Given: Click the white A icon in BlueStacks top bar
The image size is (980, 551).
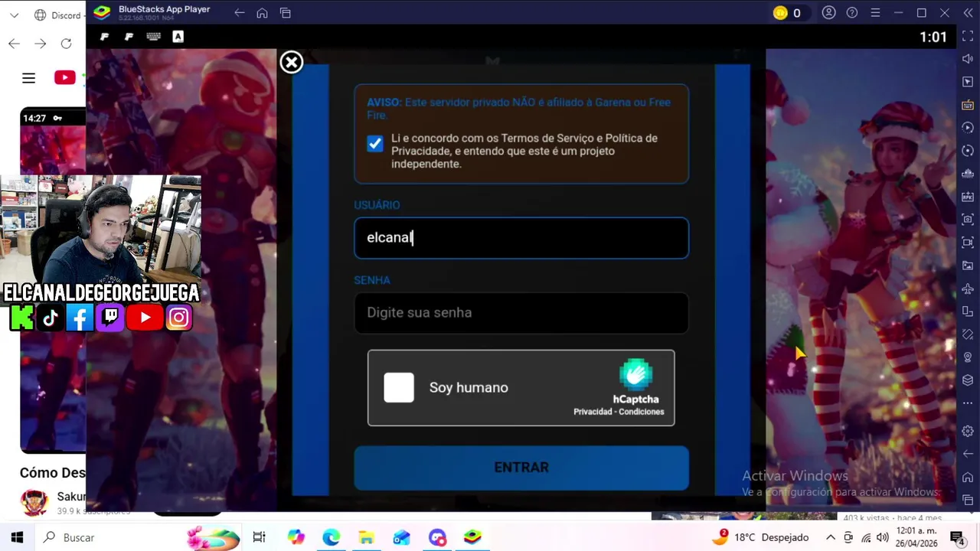Looking at the screenshot, I should 178,37.
